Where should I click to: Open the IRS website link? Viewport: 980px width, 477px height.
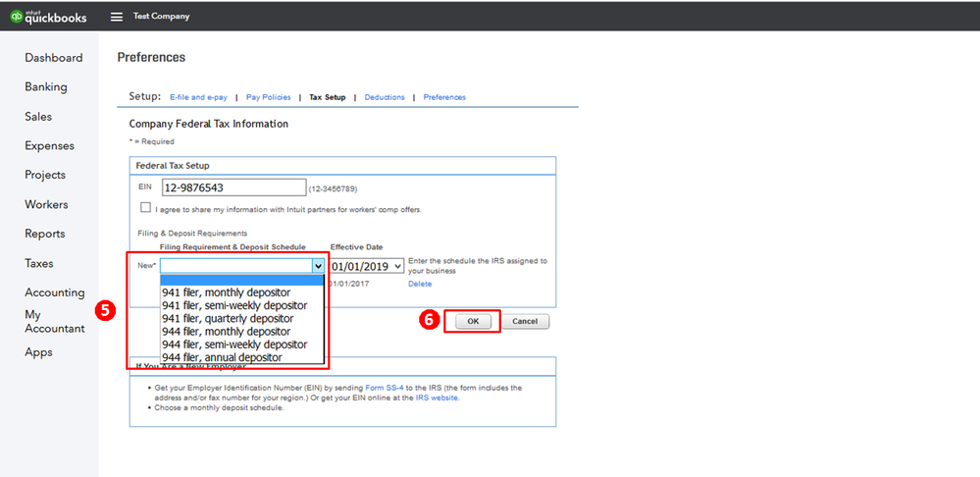(437, 397)
